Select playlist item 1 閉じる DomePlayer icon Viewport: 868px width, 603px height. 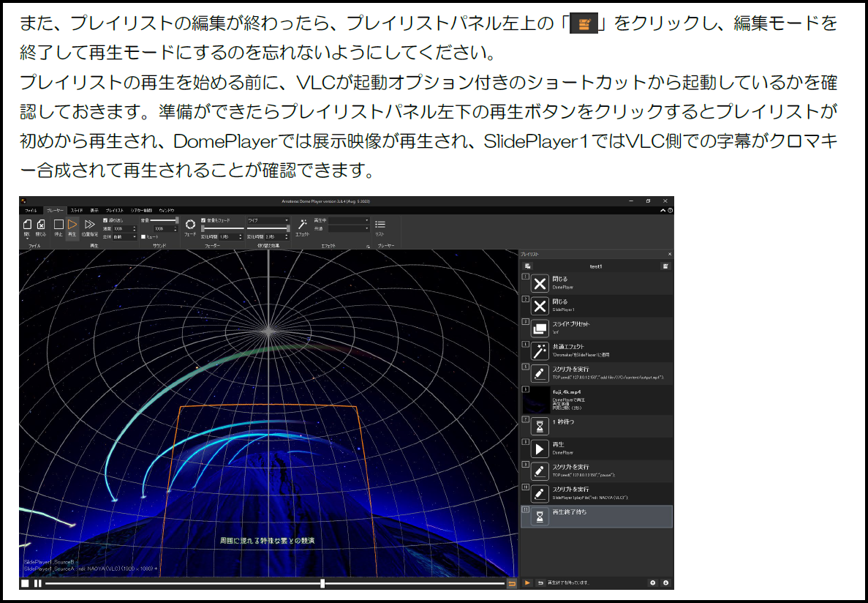tap(540, 284)
